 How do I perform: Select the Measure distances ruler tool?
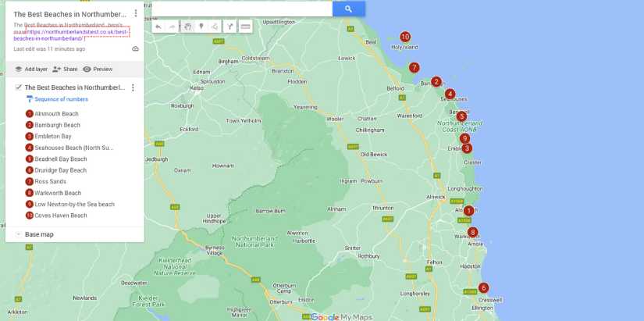(x=245, y=27)
